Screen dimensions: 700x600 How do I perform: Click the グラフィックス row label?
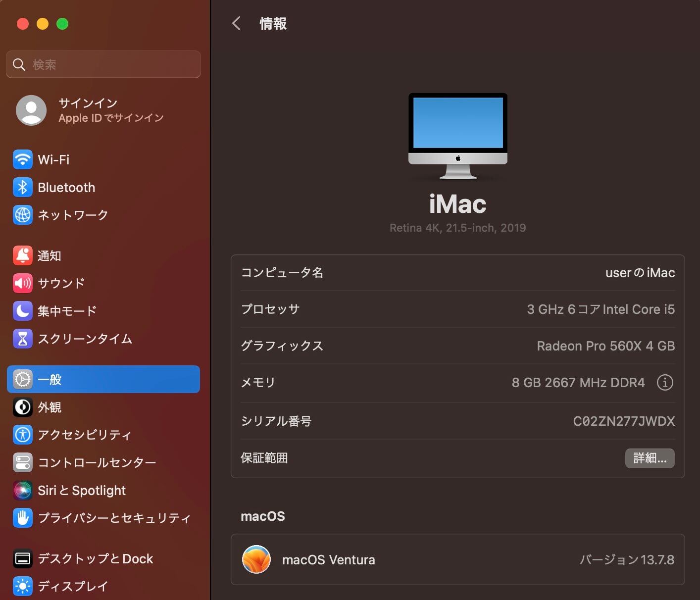[x=282, y=346]
